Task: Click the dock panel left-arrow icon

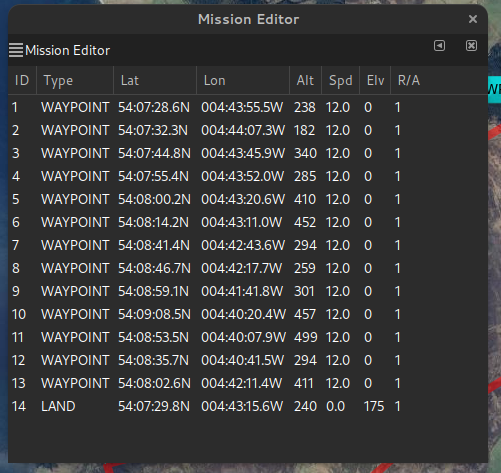Action: [x=439, y=46]
